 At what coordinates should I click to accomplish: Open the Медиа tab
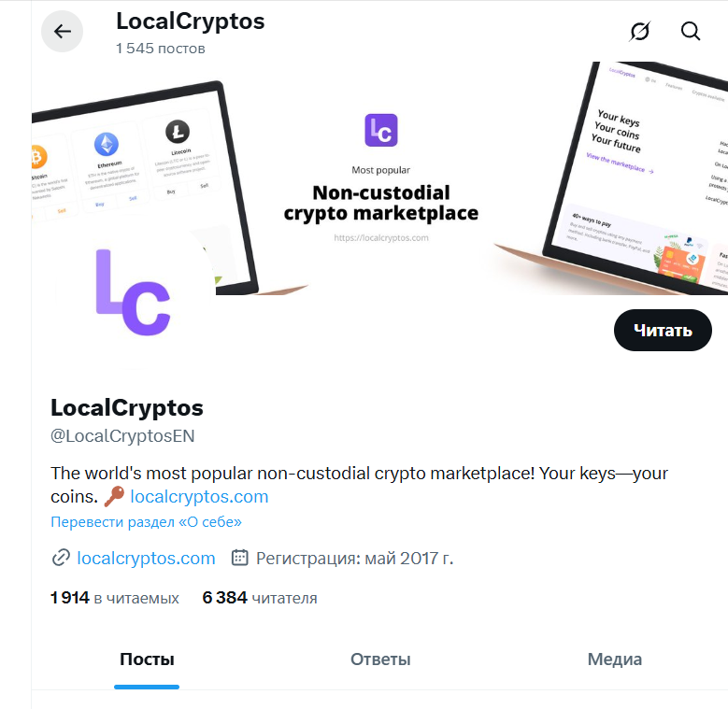pyautogui.click(x=614, y=659)
